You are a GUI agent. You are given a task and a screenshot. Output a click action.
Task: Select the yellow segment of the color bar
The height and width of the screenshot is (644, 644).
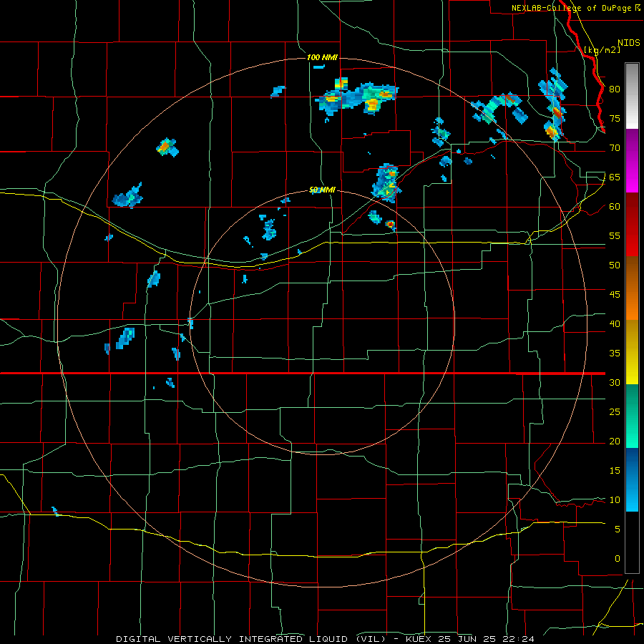[x=632, y=352]
